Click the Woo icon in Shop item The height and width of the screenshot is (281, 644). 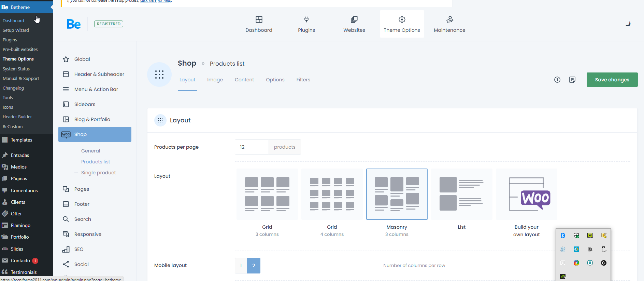pyautogui.click(x=66, y=134)
